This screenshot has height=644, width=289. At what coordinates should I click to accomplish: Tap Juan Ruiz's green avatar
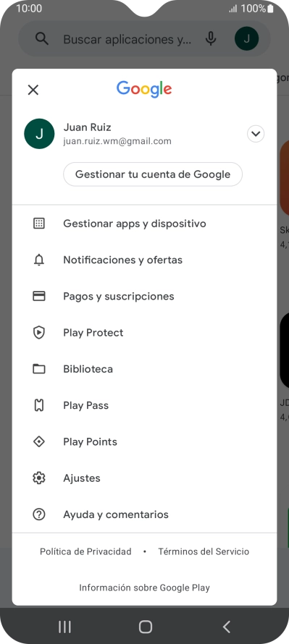point(39,134)
